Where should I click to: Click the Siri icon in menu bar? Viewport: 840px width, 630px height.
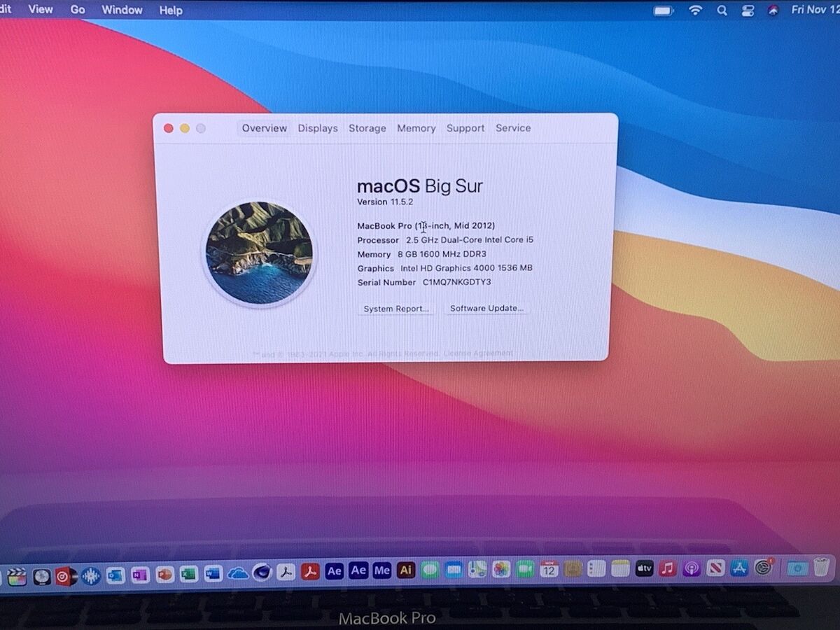773,10
